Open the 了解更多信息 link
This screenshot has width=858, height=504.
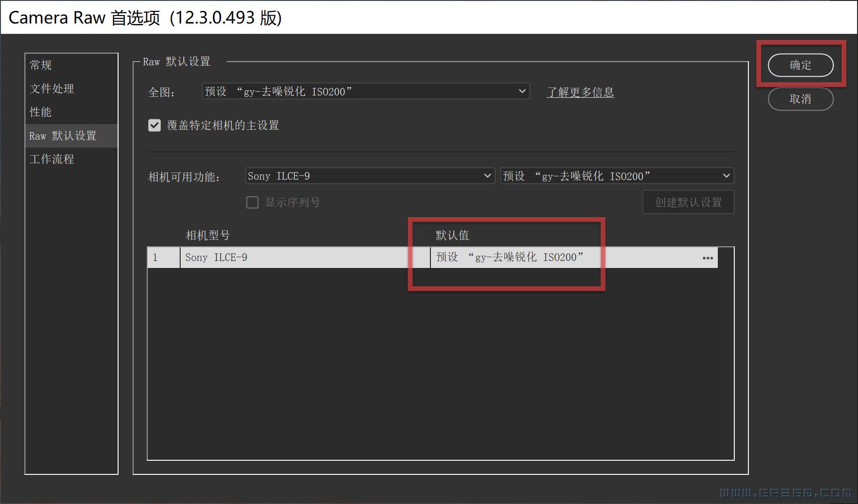tap(580, 92)
